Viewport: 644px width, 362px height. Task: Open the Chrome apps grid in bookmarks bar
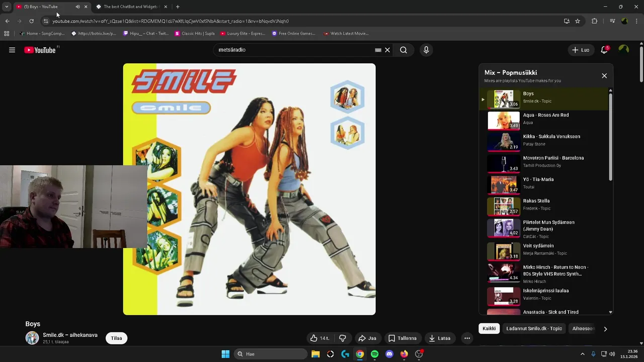pyautogui.click(x=7, y=34)
